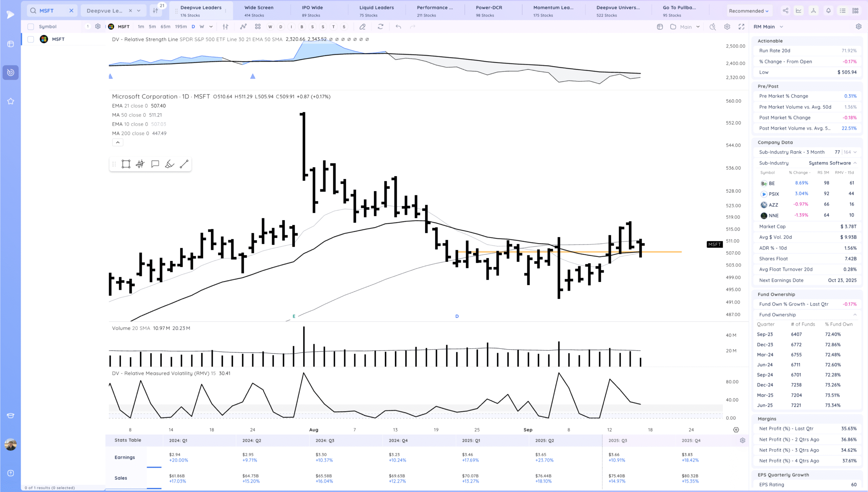868x492 pixels.
Task: Select the 195m timeframe
Action: (x=181, y=26)
